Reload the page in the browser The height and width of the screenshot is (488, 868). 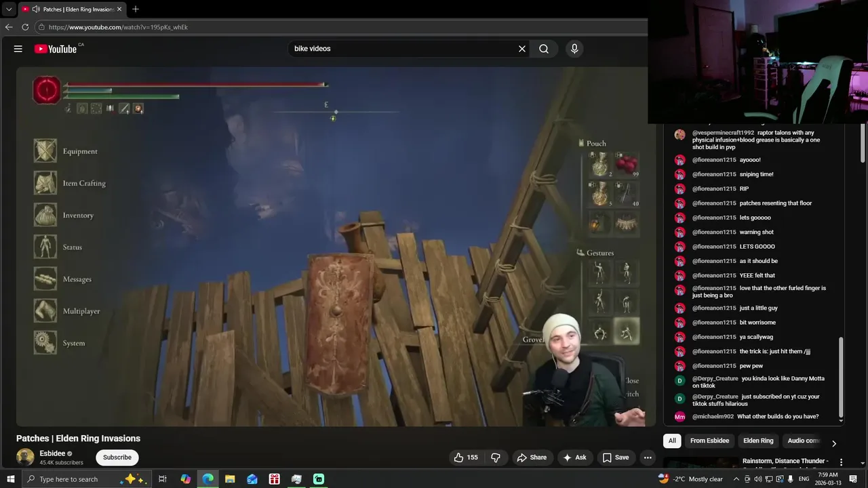(x=25, y=27)
